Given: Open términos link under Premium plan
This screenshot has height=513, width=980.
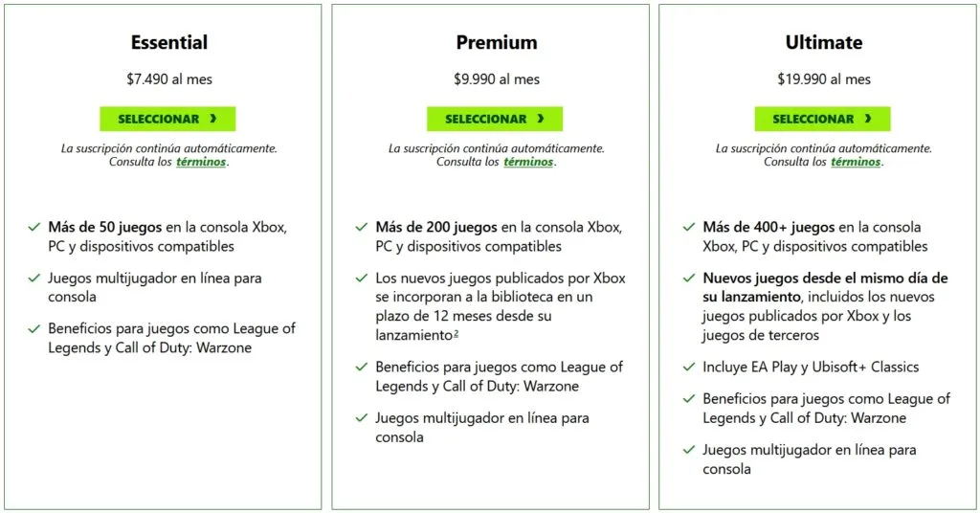Looking at the screenshot, I should [x=528, y=162].
